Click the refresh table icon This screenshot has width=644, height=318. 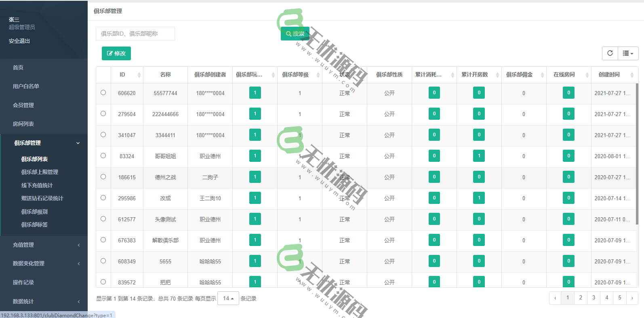click(x=610, y=53)
